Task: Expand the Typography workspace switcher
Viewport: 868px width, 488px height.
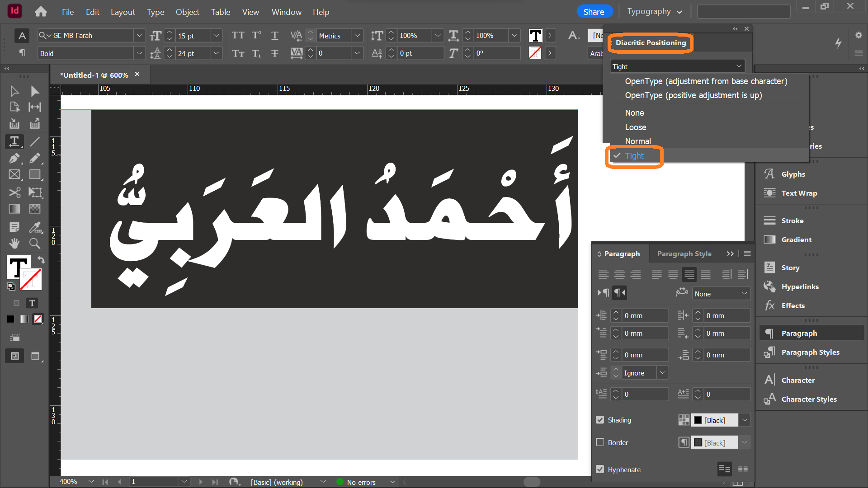Action: click(654, 12)
